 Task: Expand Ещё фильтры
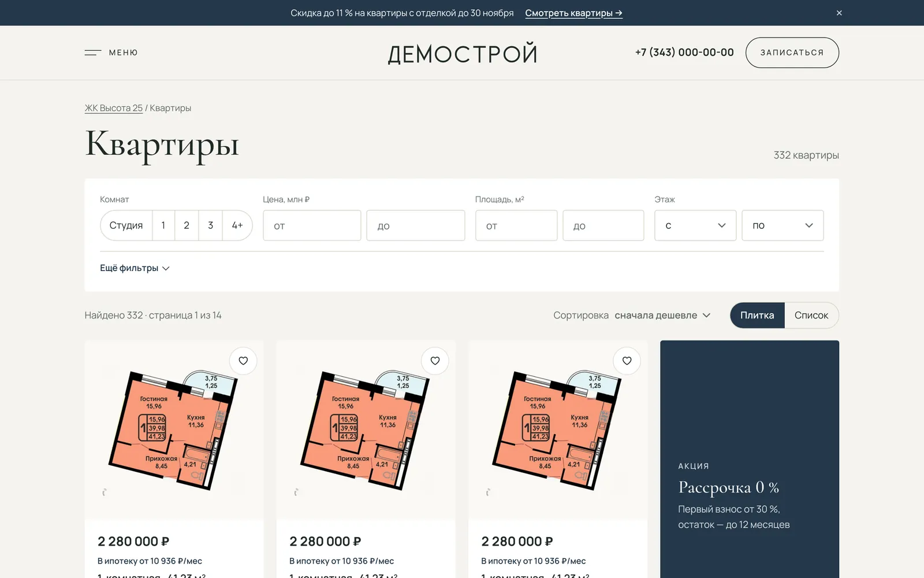click(135, 268)
